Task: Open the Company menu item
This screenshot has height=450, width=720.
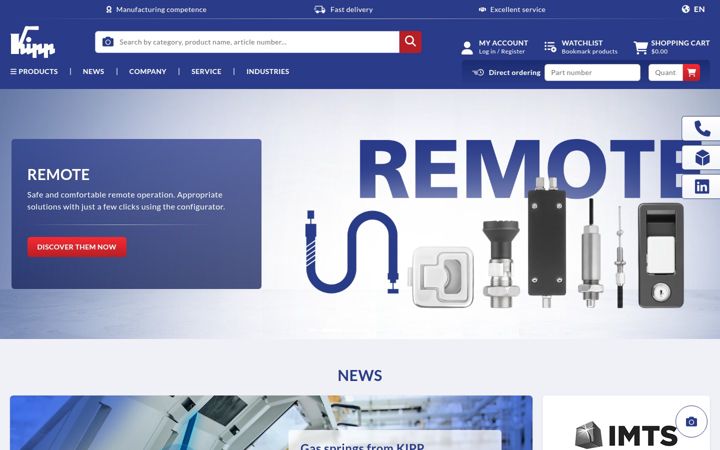Action: (147, 72)
